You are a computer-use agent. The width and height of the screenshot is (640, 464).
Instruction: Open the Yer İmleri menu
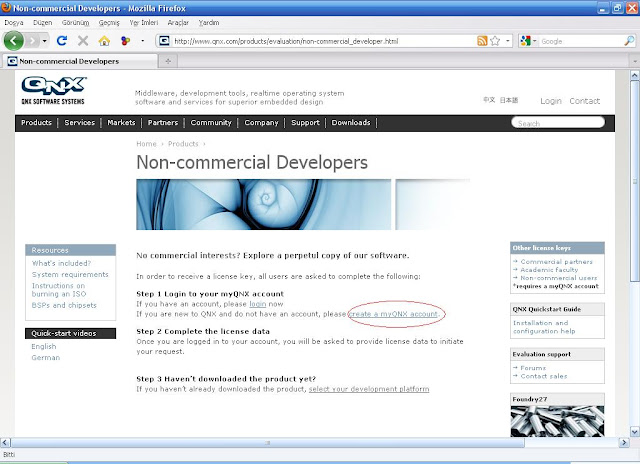coord(144,23)
